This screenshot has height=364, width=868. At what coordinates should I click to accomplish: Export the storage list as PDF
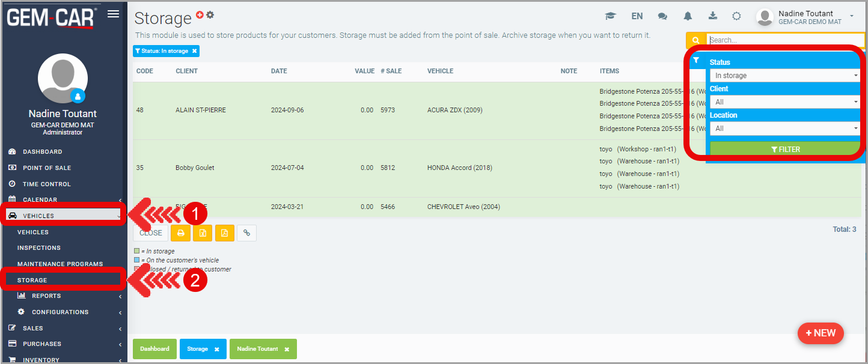[x=224, y=233]
